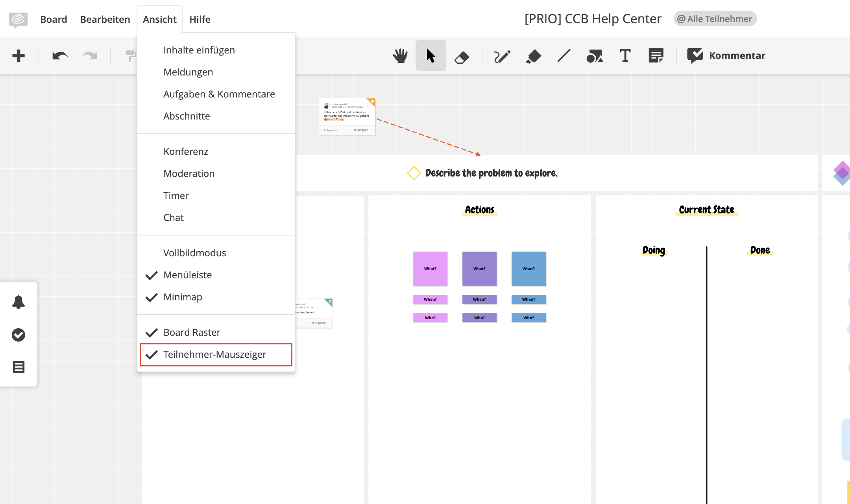
Task: Pick the straight line tool
Action: click(x=564, y=55)
